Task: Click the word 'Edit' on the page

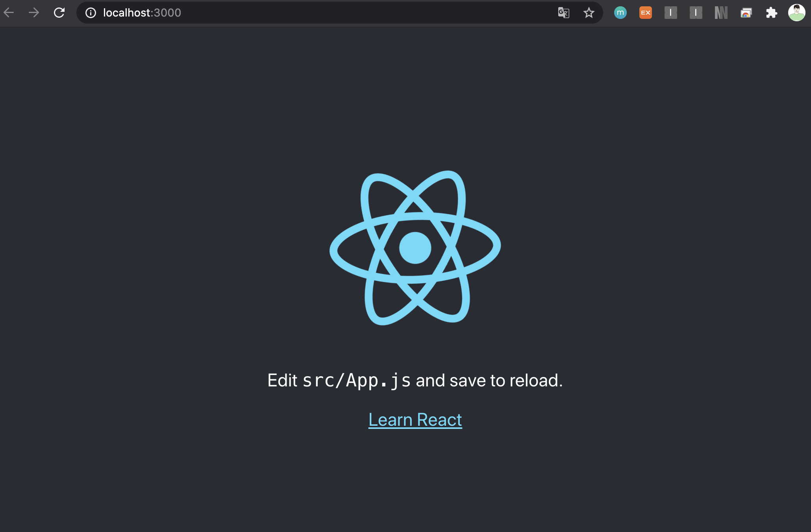Action: [x=282, y=381]
